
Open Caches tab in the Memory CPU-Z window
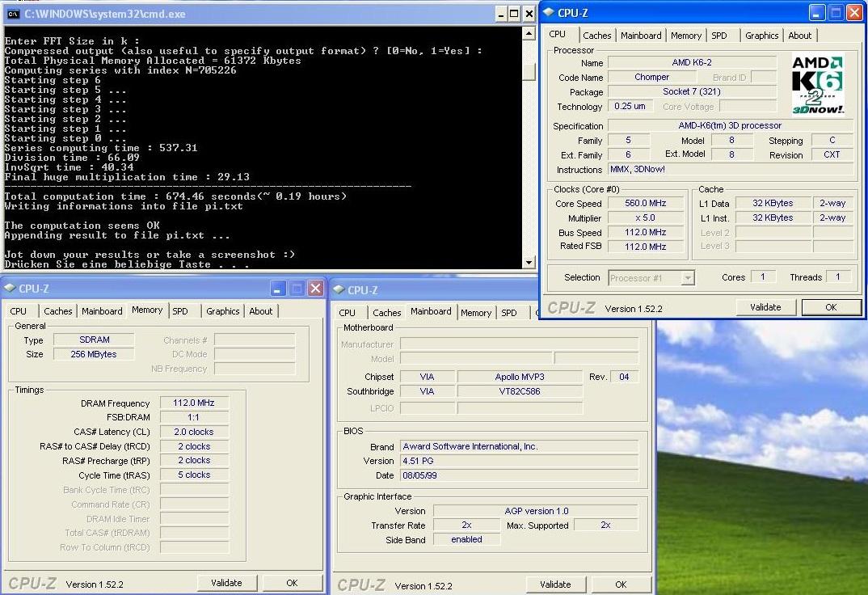(58, 311)
